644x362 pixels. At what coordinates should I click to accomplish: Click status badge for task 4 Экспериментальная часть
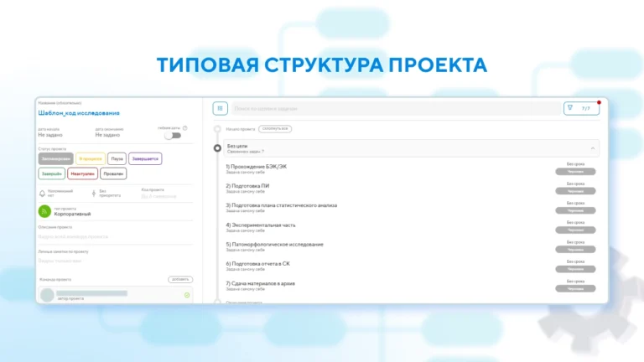pos(575,230)
